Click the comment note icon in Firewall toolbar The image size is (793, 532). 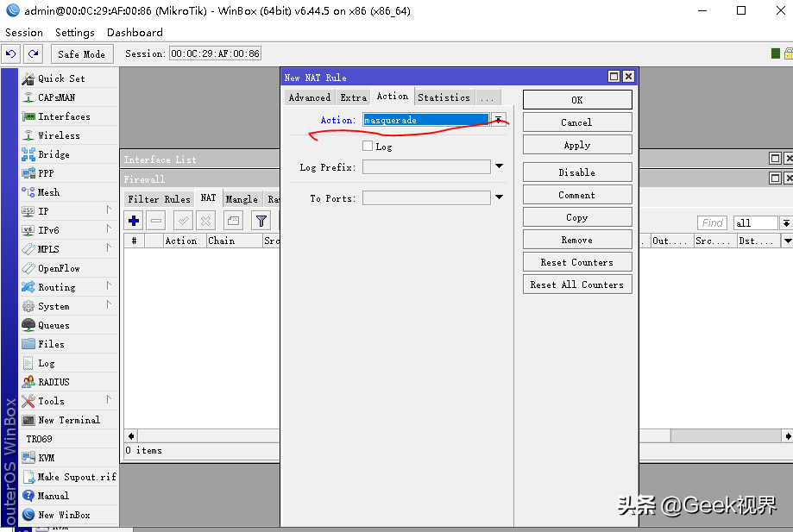tap(233, 221)
